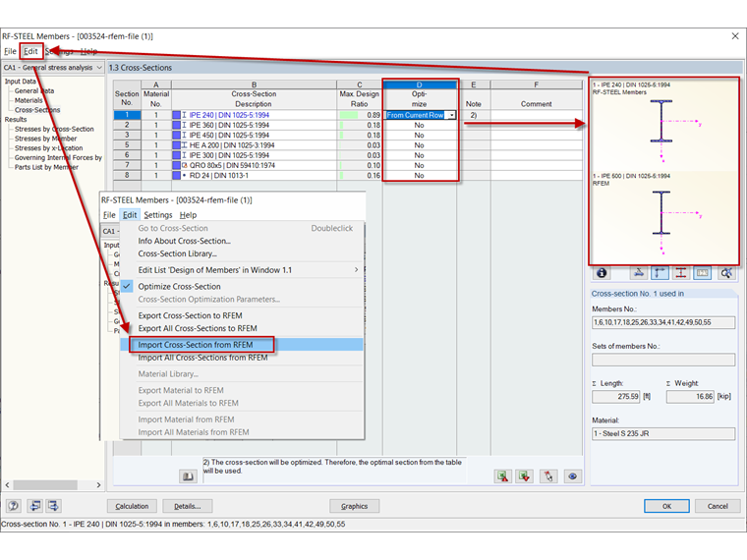Click the reset zoom view icon
Viewport: 747px width, 560px height.
click(726, 273)
